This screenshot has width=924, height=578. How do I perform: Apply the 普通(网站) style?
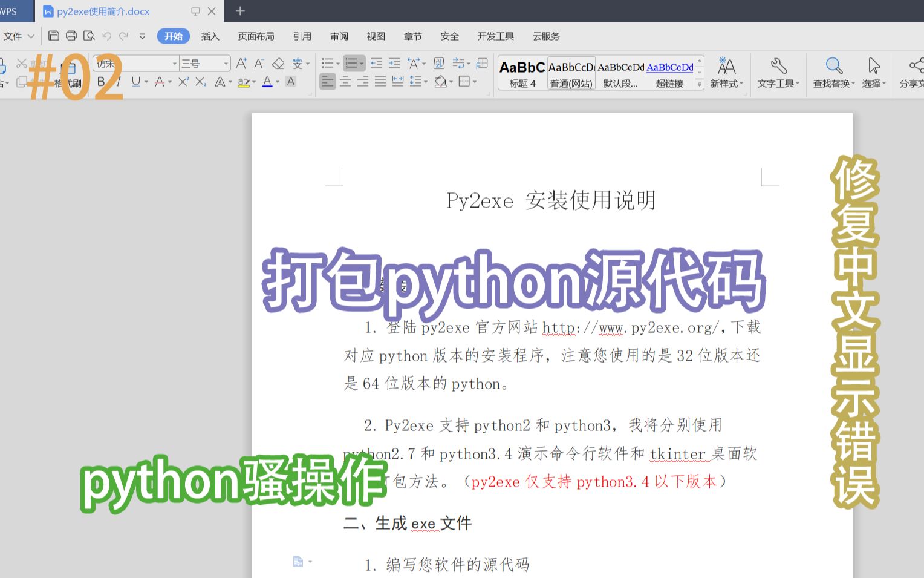click(x=571, y=73)
